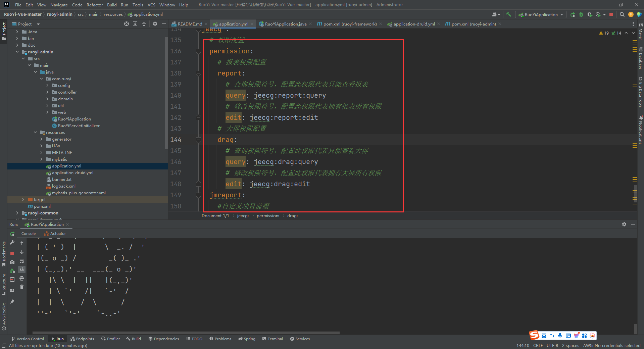
Task: Expand all nodes in Project panel
Action: pyautogui.click(x=135, y=24)
